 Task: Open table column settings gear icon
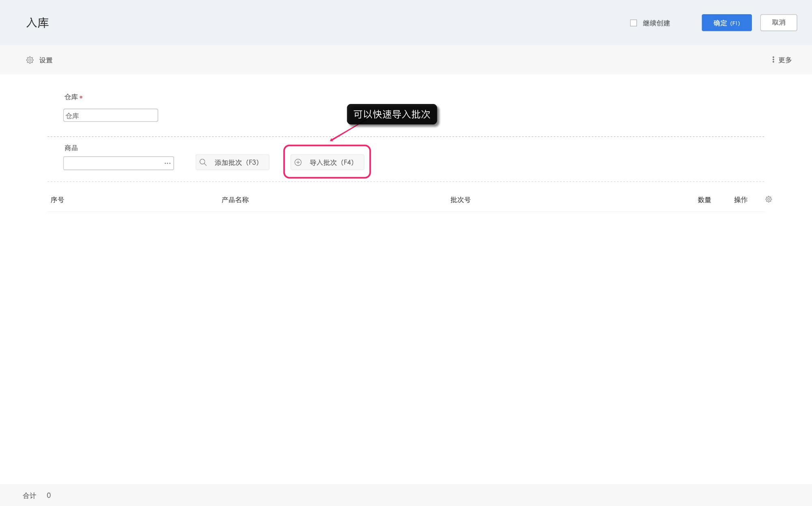(x=769, y=199)
